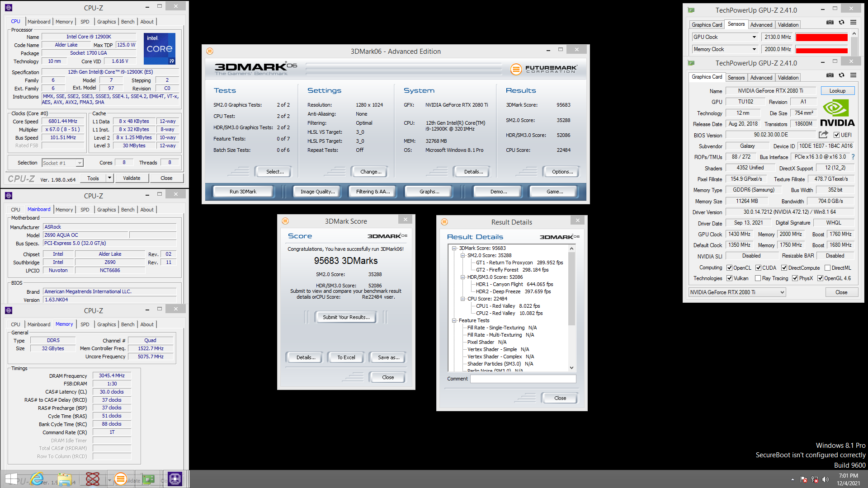
Task: Click the red atom icon on the taskbar
Action: click(x=93, y=479)
